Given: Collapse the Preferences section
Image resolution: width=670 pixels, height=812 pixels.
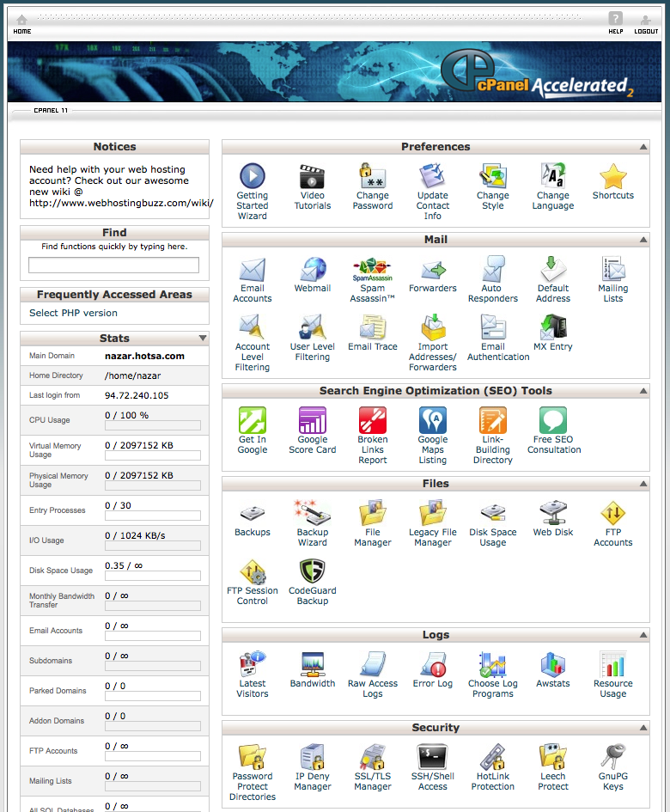Looking at the screenshot, I should coord(643,147).
